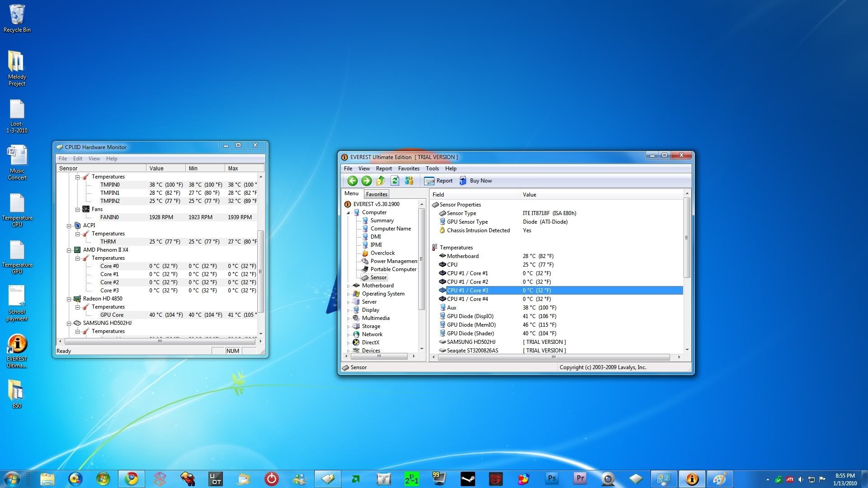The image size is (868, 488).
Task: Click the green Forward arrow in EVEREST toolbar
Action: [367, 181]
